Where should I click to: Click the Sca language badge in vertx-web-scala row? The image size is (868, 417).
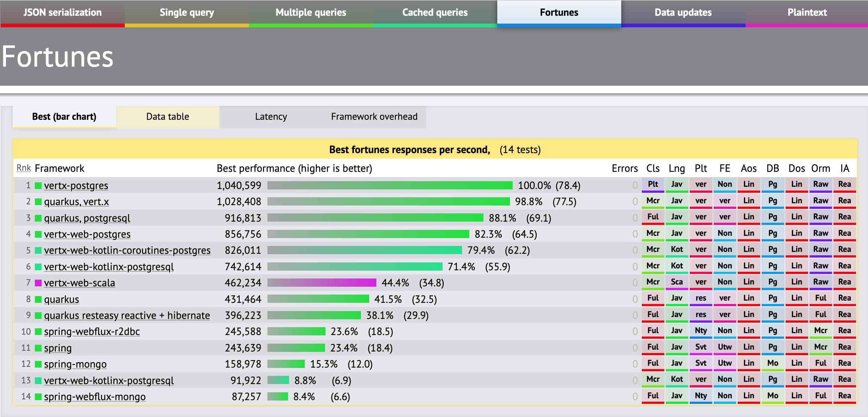[677, 282]
